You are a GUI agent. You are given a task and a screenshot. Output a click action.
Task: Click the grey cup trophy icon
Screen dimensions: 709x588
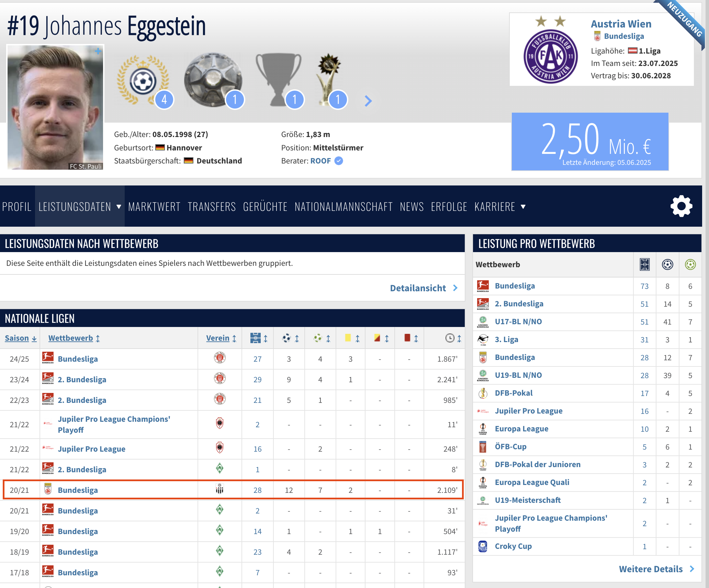279,80
